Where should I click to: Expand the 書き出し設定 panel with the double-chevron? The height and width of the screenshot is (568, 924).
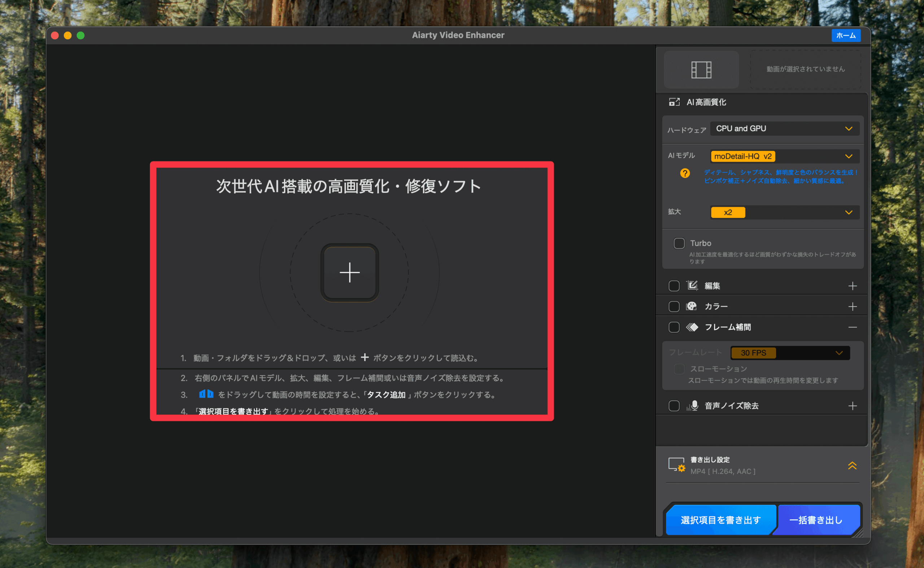tap(852, 466)
